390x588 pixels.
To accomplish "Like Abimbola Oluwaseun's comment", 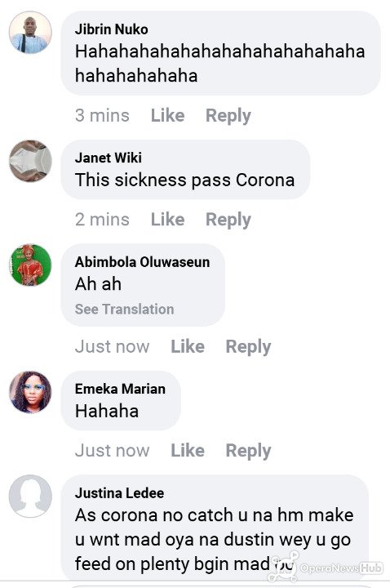I will 188,346.
